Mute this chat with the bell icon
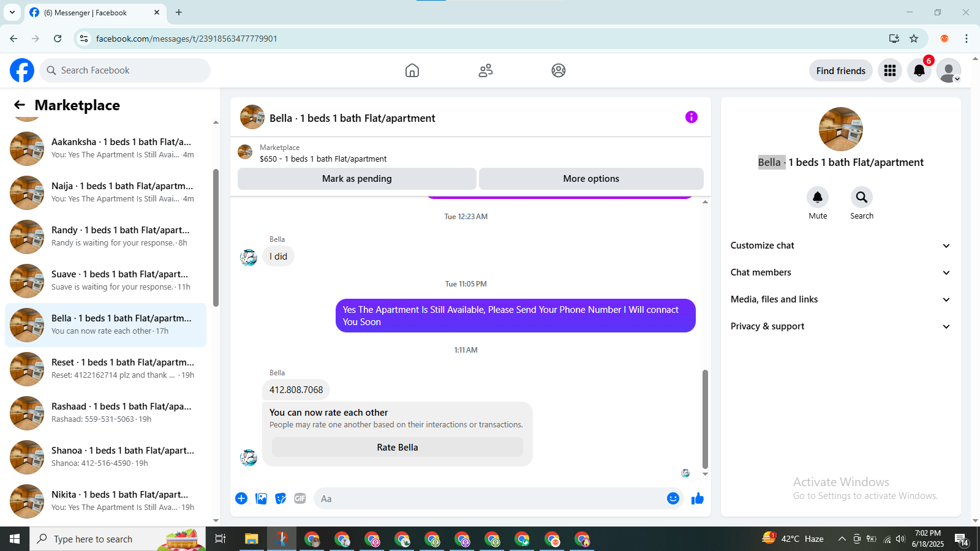 pos(818,197)
